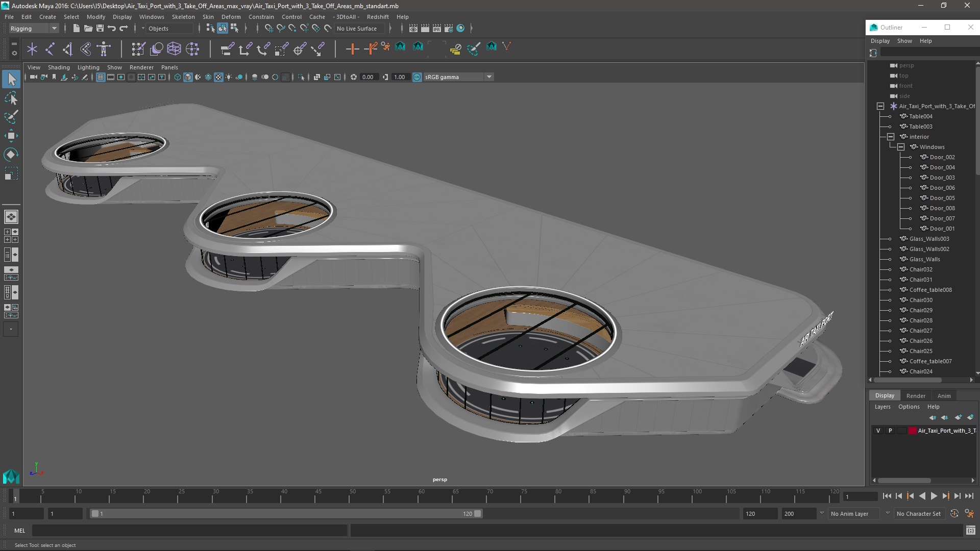This screenshot has width=980, height=551.
Task: Open the Deform menu
Action: coord(231,17)
